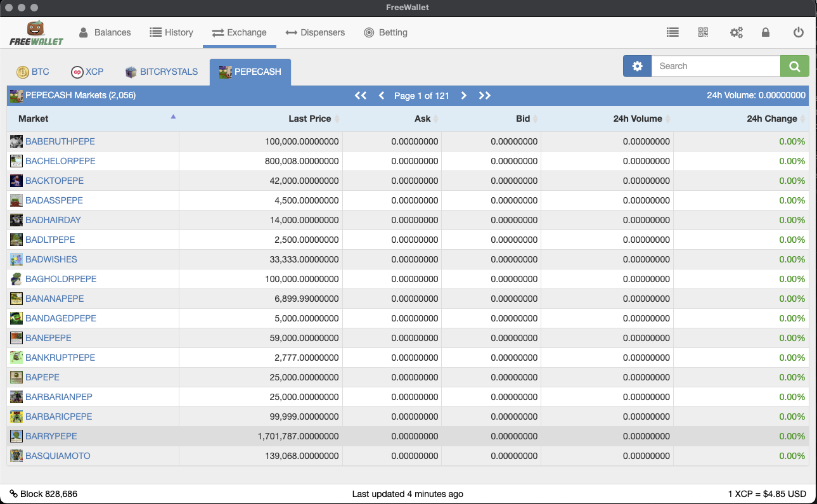The width and height of the screenshot is (817, 504).
Task: Click the BADWISHES asset thumbnail icon
Action: (x=16, y=259)
